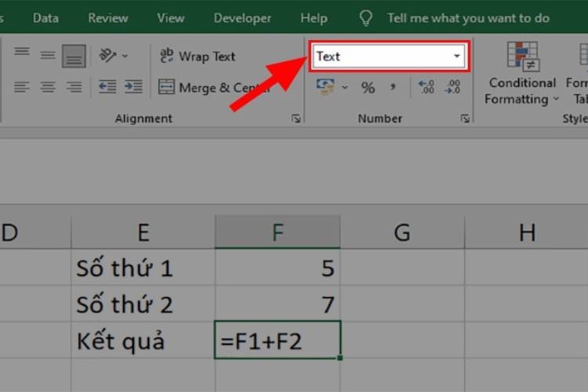The width and height of the screenshot is (588, 392).
Task: Center text horizontally
Action: pyautogui.click(x=48, y=87)
